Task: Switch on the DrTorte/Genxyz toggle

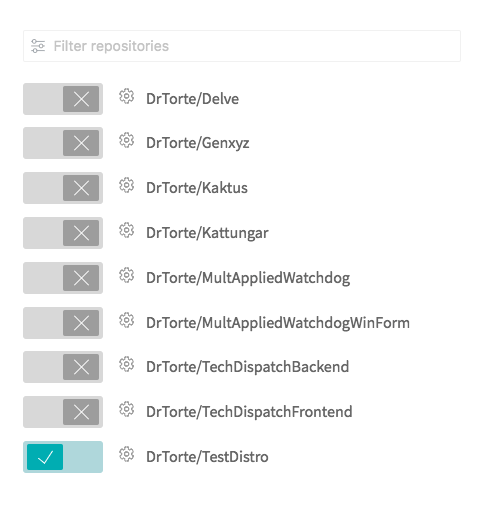Action: 63,143
